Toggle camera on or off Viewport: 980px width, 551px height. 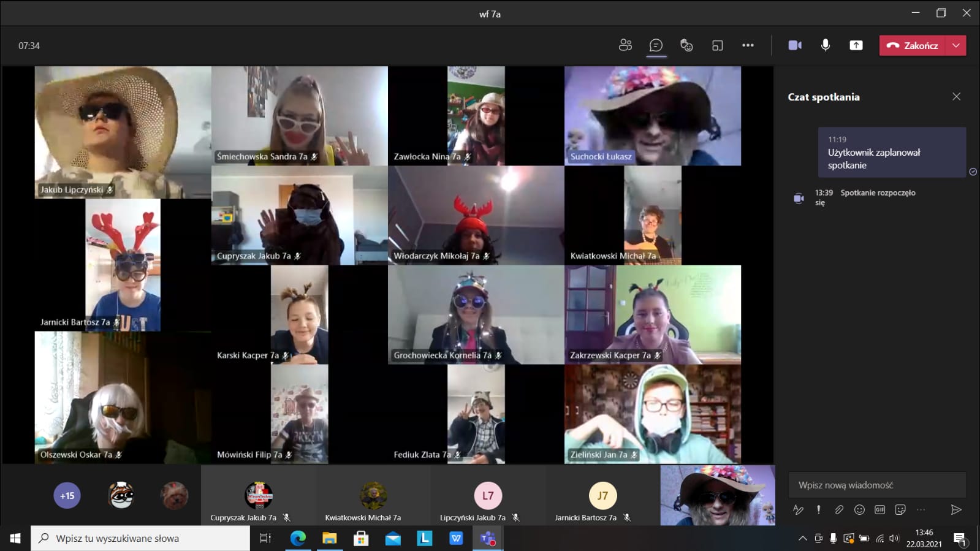[x=795, y=45]
